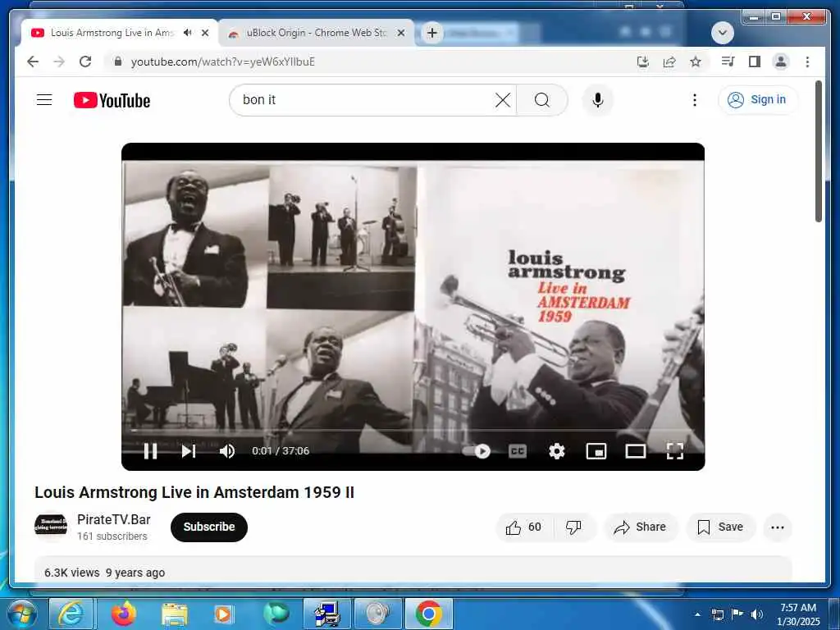This screenshot has width=840, height=630.
Task: Click the video progress bar
Action: click(413, 430)
